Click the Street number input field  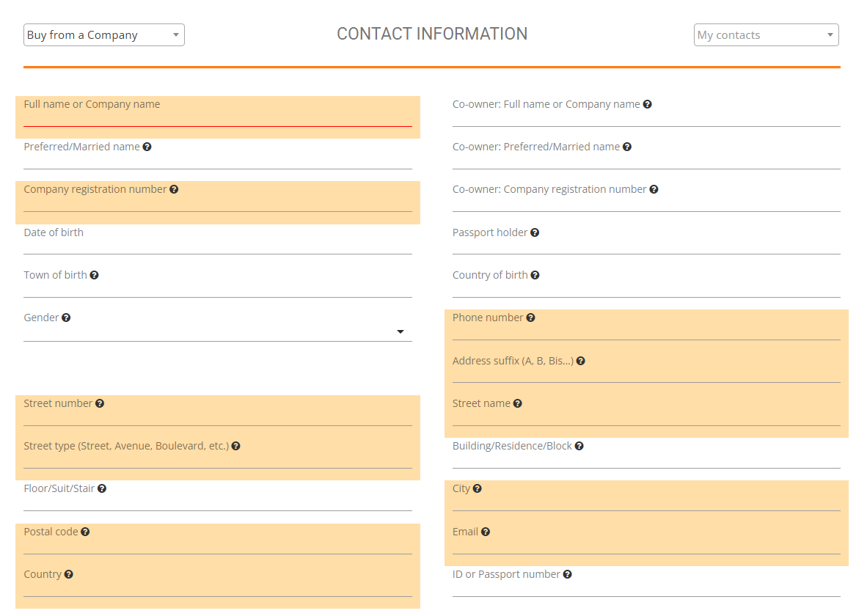pyautogui.click(x=217, y=417)
